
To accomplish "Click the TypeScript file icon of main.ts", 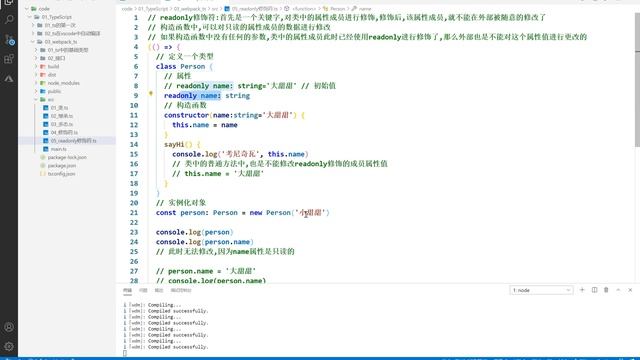I will (46, 149).
